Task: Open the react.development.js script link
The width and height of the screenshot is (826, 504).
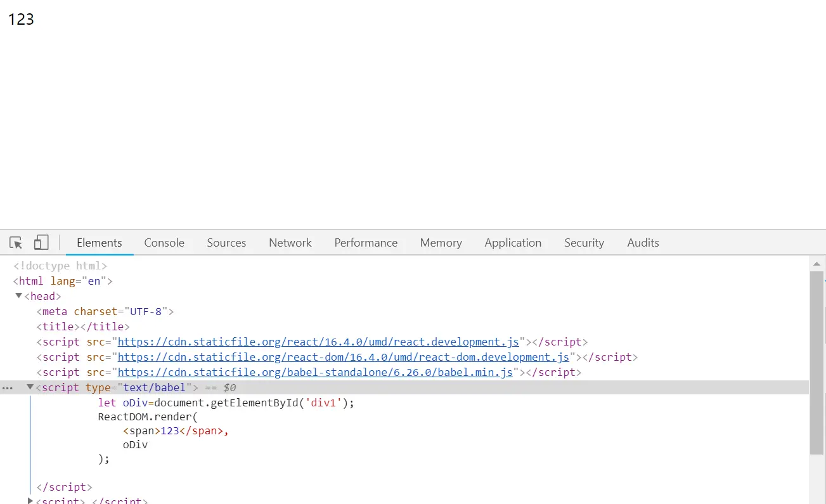Action: [318, 342]
